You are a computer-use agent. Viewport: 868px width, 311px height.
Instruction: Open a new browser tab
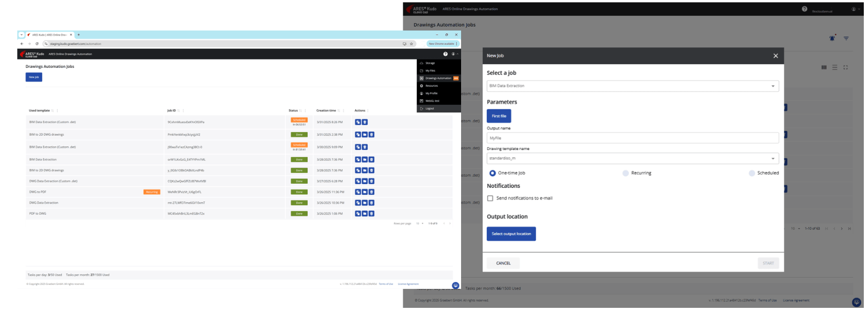point(78,35)
